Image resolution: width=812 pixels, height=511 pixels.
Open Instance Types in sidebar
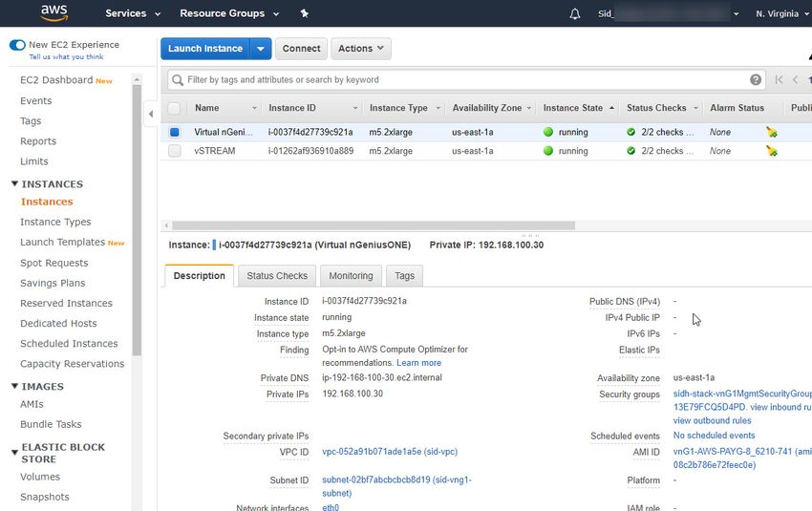tap(55, 223)
